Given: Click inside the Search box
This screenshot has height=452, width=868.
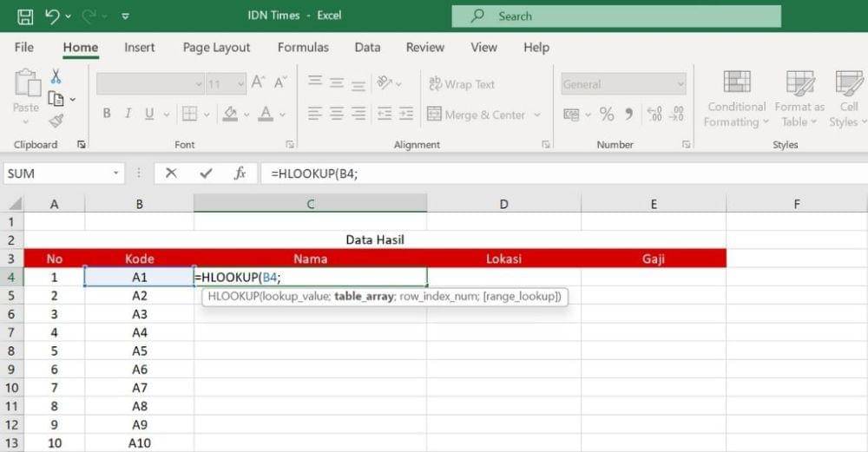Looking at the screenshot, I should tap(616, 16).
